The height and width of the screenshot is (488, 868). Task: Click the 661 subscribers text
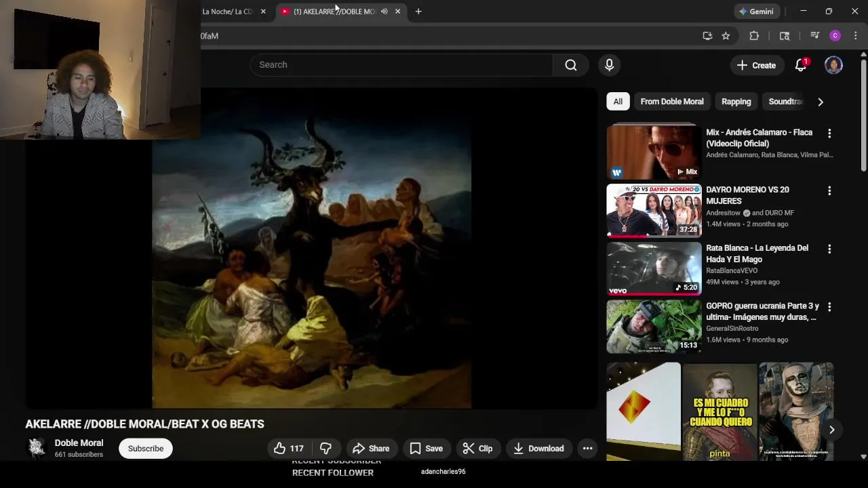79,455
